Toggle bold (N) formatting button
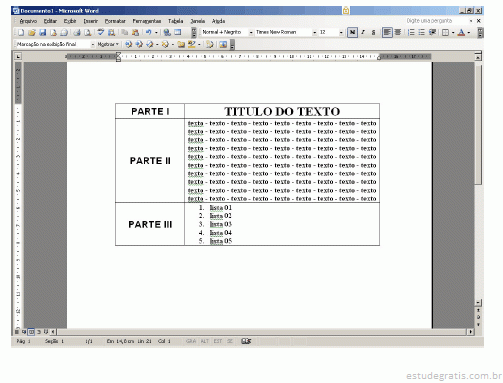Screen dimensions: 503x383 352,32
